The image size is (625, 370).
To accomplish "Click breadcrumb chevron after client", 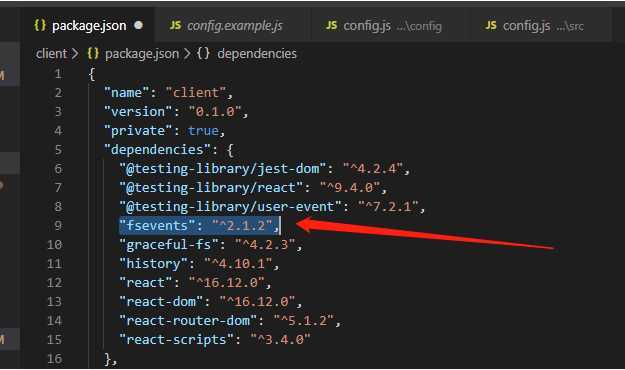I will pyautogui.click(x=75, y=54).
